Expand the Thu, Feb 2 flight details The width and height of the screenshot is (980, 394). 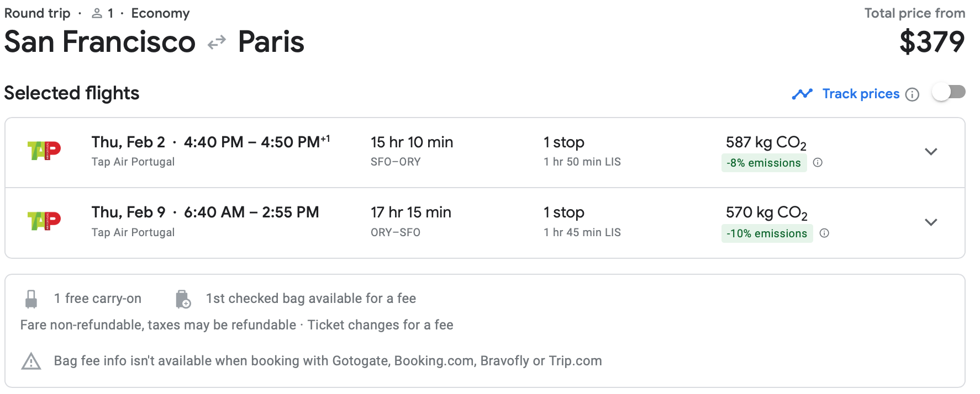pyautogui.click(x=931, y=152)
